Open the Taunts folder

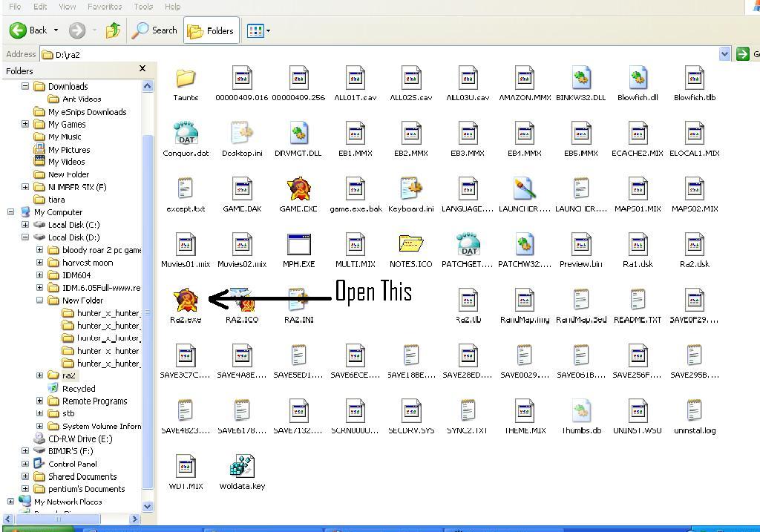click(186, 79)
